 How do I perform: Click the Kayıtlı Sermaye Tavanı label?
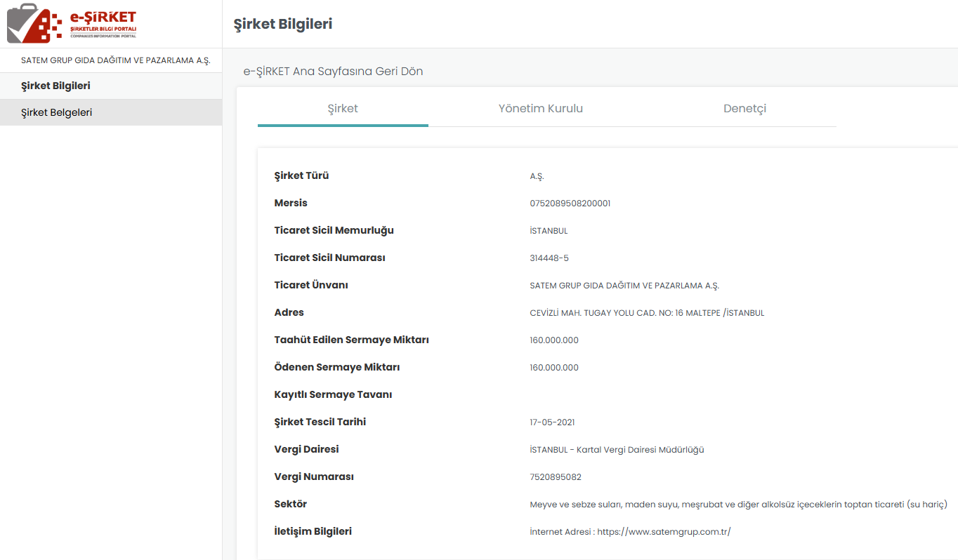333,394
